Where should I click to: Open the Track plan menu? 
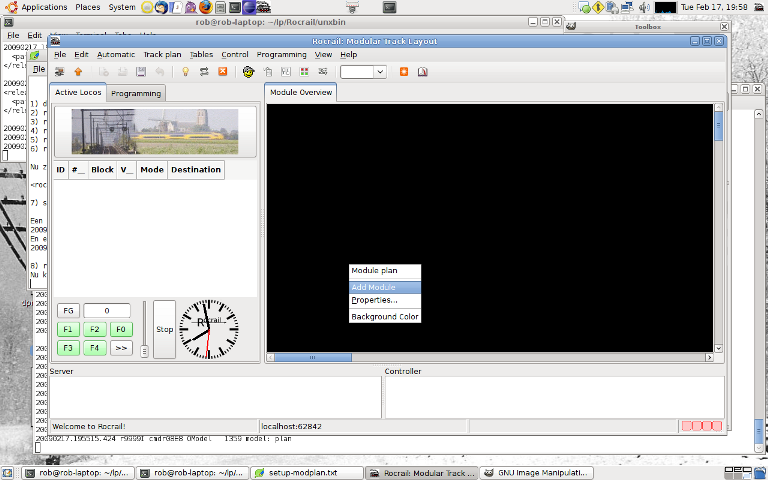coord(162,54)
